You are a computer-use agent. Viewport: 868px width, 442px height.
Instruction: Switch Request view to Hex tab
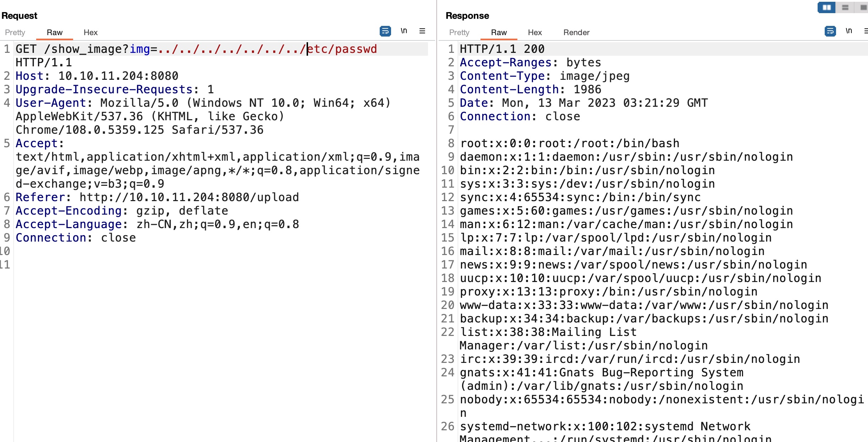tap(90, 32)
